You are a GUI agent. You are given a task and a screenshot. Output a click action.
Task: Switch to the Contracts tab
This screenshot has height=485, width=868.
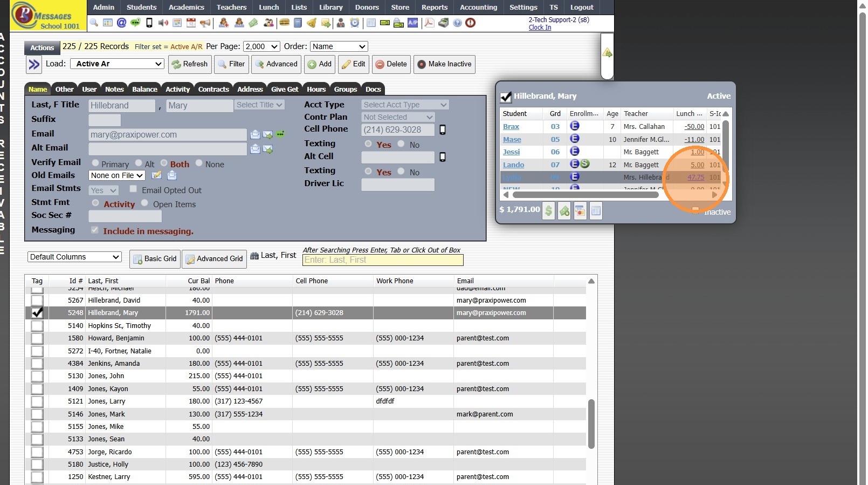[x=213, y=89]
